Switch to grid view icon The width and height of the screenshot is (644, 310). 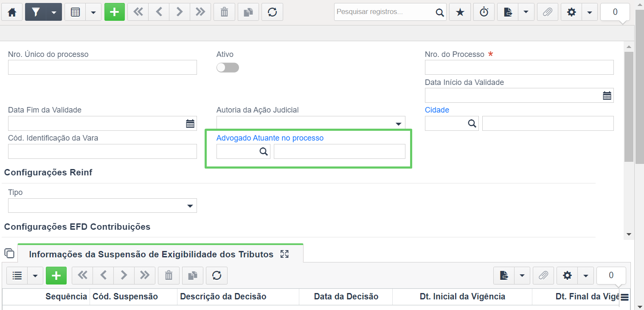click(75, 12)
